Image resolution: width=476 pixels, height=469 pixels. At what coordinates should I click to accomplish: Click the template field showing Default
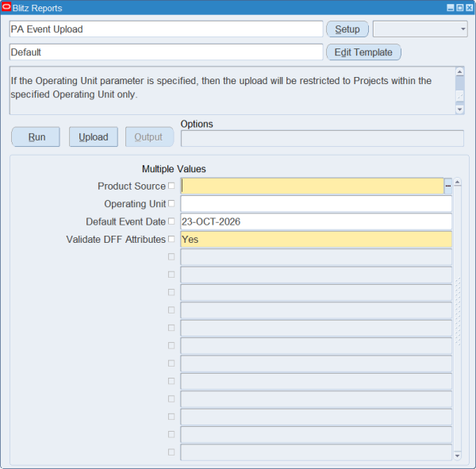166,52
